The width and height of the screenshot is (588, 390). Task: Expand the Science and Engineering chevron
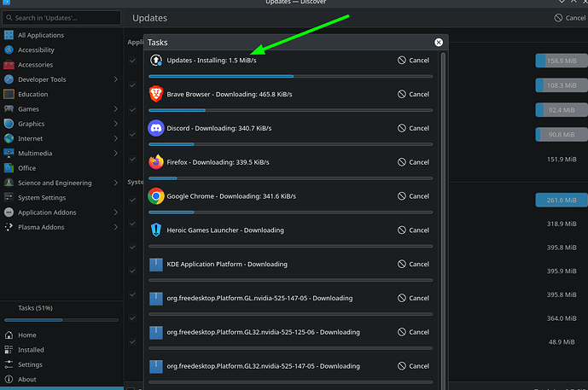click(115, 183)
